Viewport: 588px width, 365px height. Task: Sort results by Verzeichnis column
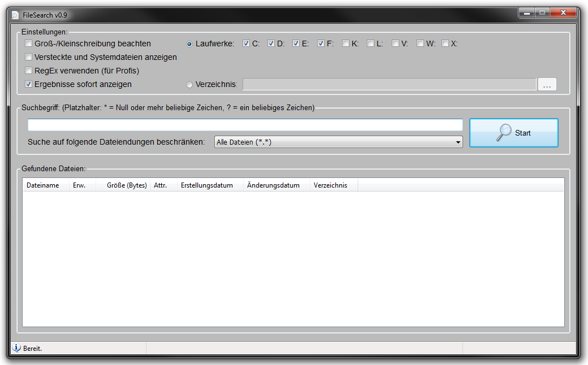click(x=331, y=185)
